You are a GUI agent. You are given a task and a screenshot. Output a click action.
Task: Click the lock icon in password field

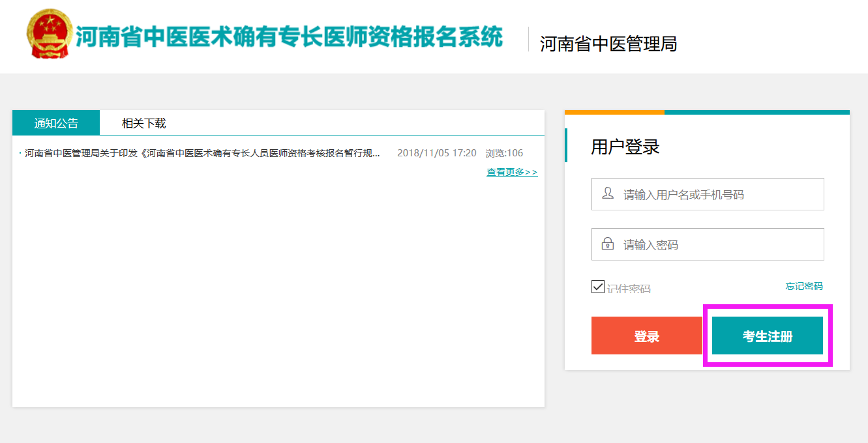(608, 244)
